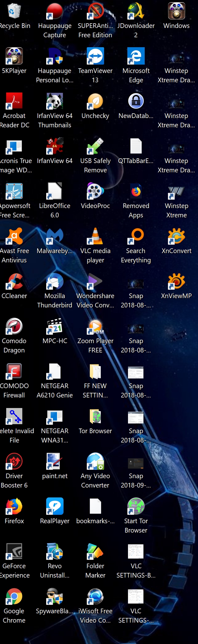198x644 pixels.
Task: Select the Recycle Bin icon
Action: pyautogui.click(x=14, y=11)
